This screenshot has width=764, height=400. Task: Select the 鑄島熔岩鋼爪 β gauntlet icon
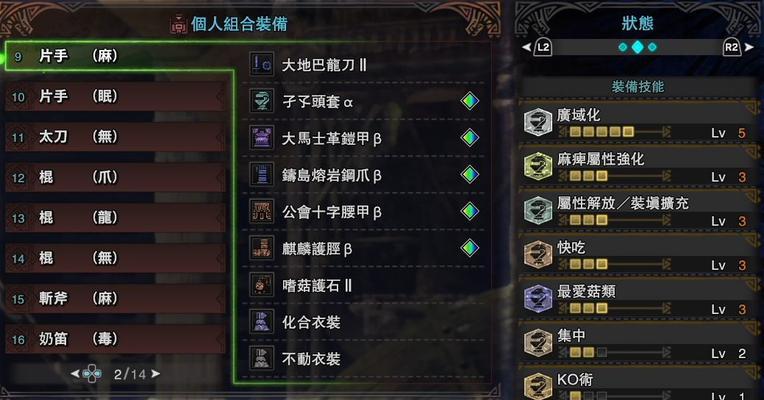pyautogui.click(x=262, y=174)
